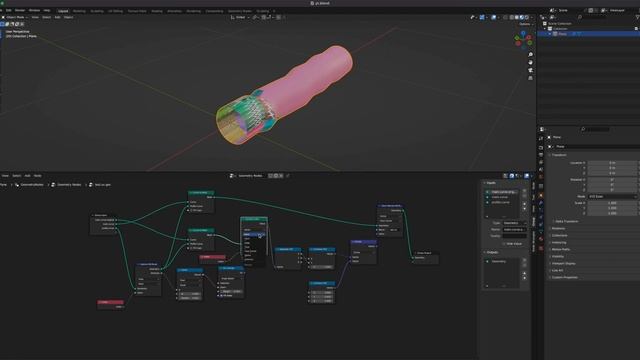Expand the Custom Properties panel

[x=564, y=278]
